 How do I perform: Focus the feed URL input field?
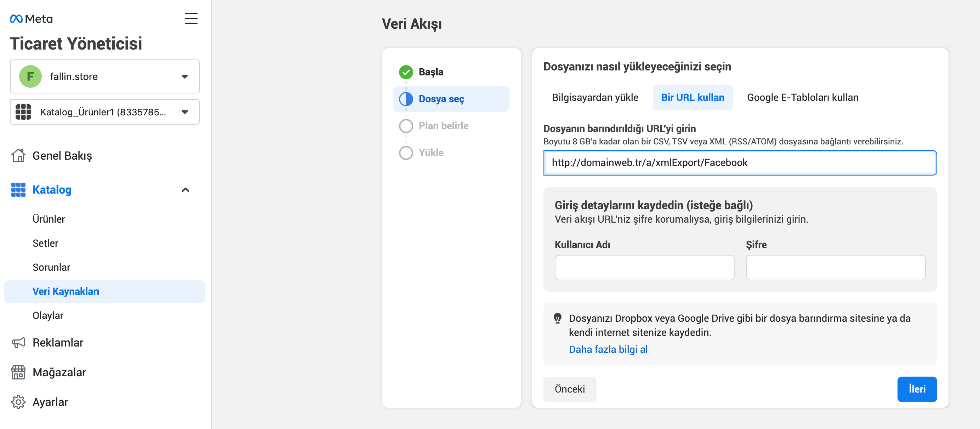740,163
